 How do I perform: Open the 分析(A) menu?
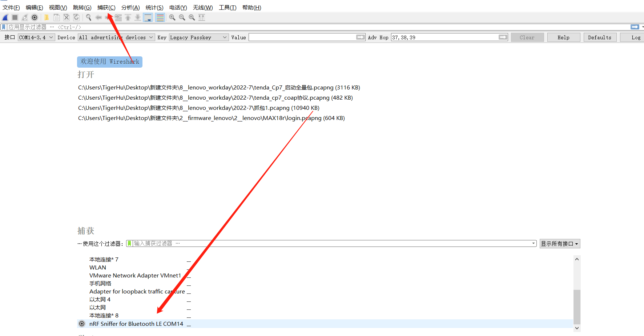tap(130, 8)
